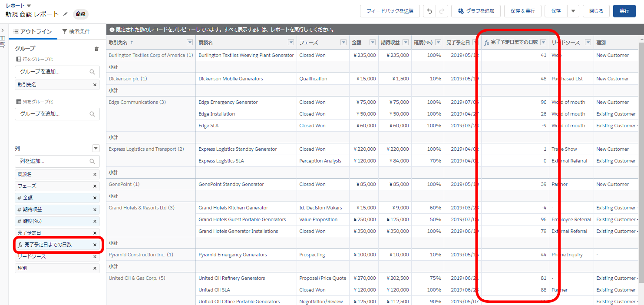Click the Dickenson Mobile Generators cell
This screenshot has width=644, height=305.
[x=246, y=79]
